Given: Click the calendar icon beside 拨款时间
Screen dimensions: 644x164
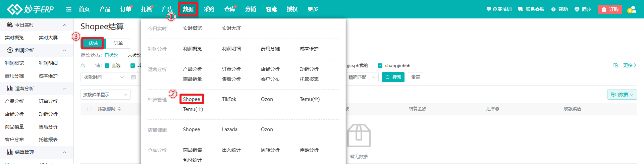Looking at the screenshot, I should point(133,77).
